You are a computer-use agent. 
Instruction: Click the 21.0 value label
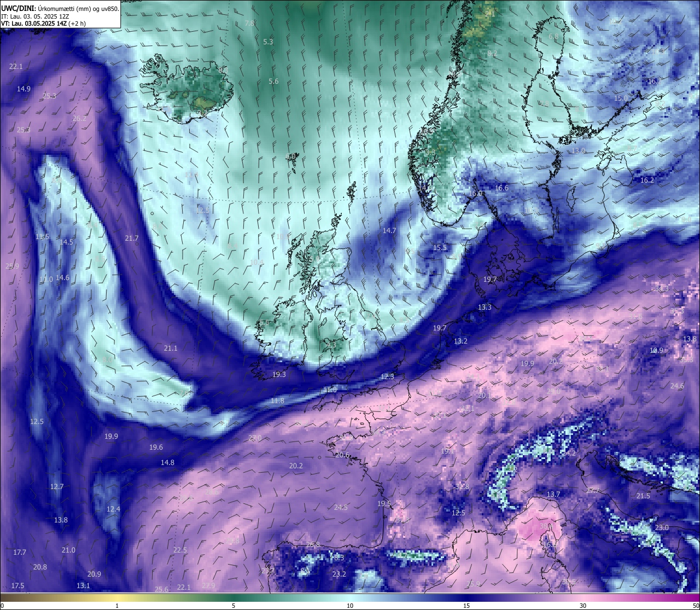68,550
